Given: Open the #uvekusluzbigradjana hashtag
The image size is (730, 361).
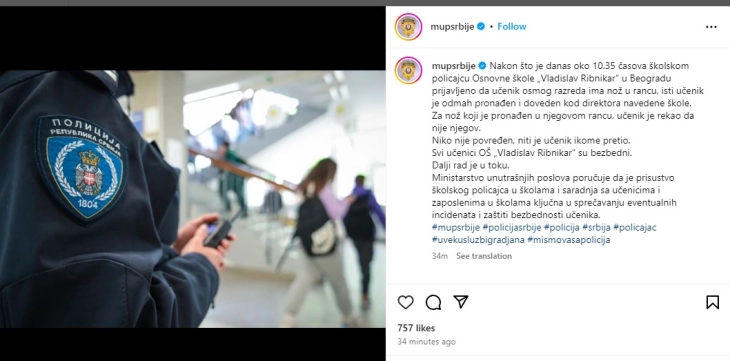Looking at the screenshot, I should (x=478, y=240).
